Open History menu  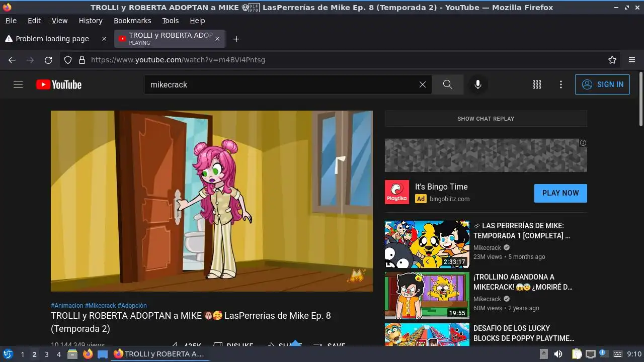[x=91, y=21]
